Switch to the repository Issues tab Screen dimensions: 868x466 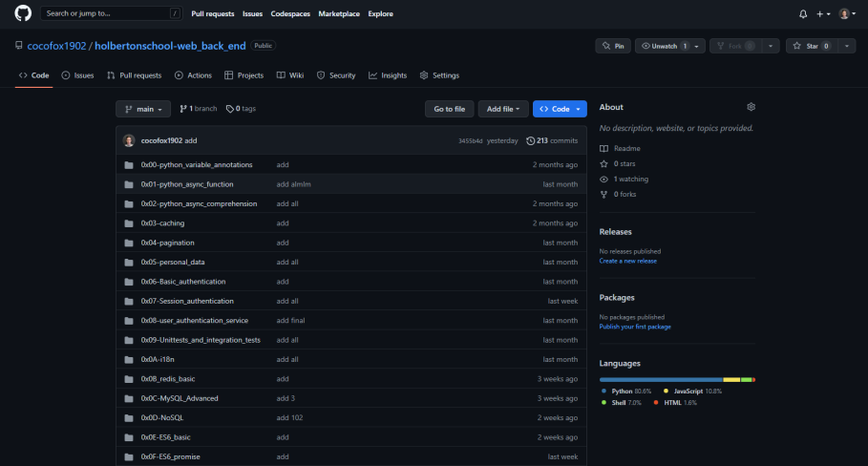tap(77, 75)
